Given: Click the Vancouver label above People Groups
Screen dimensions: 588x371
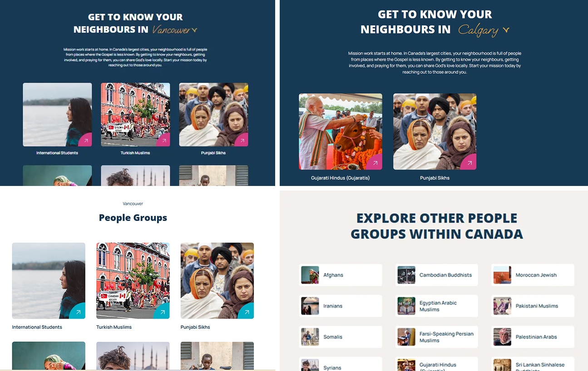Looking at the screenshot, I should click(133, 203).
